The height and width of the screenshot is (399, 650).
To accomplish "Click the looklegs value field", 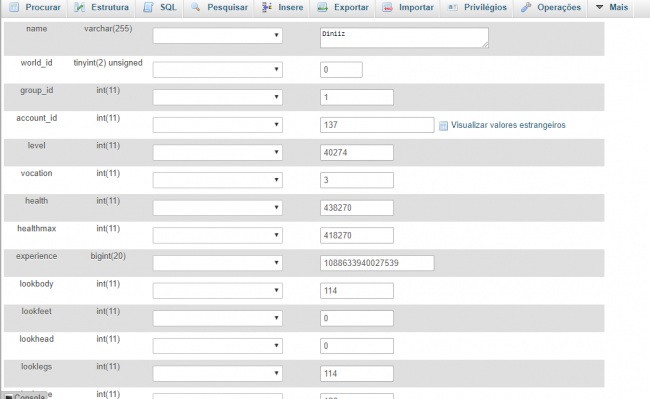I will (x=357, y=373).
